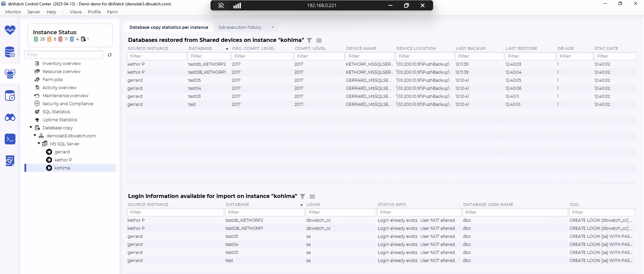The height and width of the screenshot is (274, 644).
Task: Open Security and Compliance view
Action: [68, 104]
